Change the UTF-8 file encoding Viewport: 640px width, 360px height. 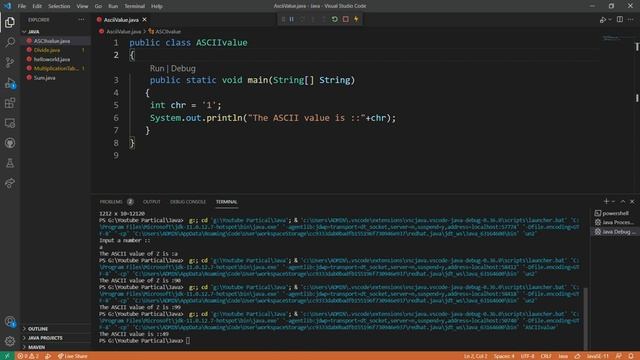527,356
